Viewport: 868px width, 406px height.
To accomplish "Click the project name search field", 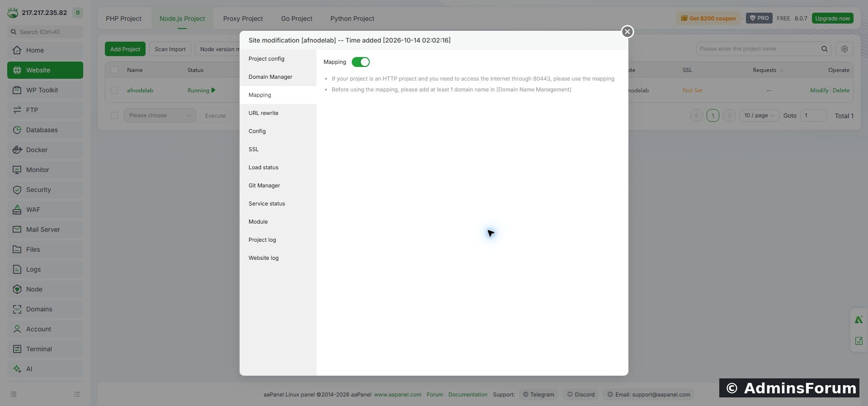I will (x=759, y=49).
